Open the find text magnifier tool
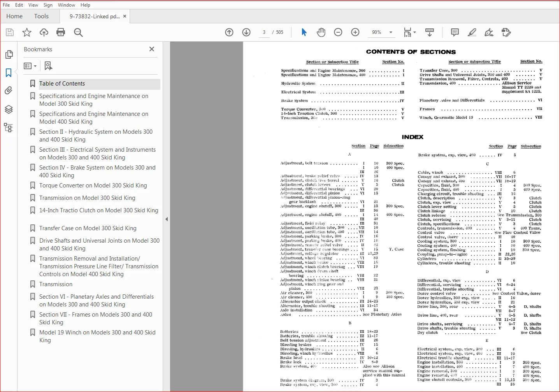 78,32
